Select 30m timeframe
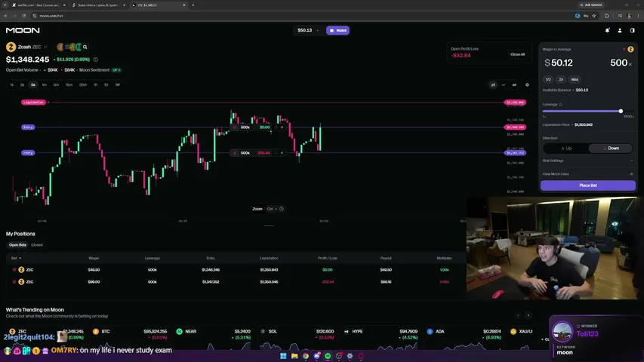 coord(83,85)
